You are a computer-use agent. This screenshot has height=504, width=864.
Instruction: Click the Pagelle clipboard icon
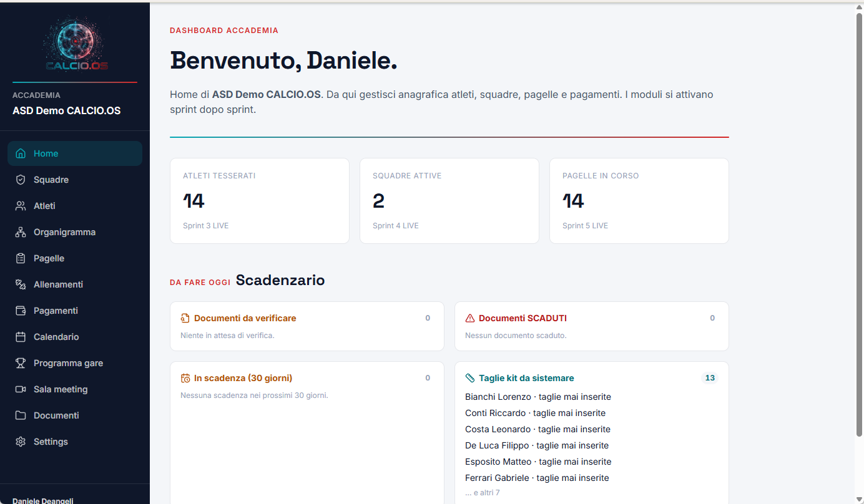click(21, 258)
